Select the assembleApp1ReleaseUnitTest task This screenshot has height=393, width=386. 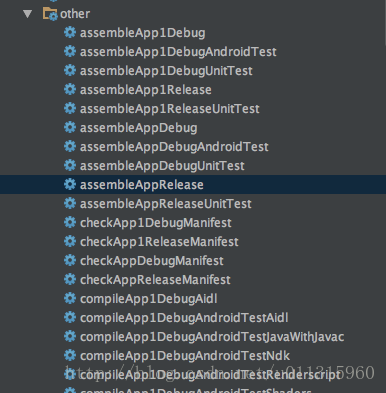169,109
